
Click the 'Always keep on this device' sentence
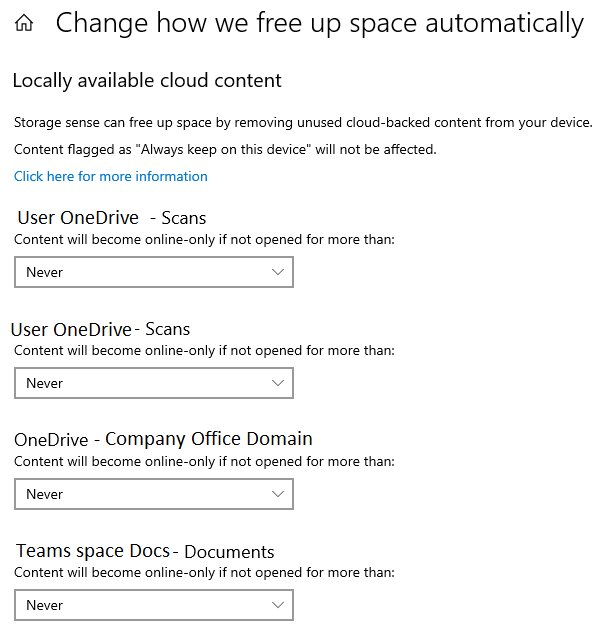coord(225,150)
